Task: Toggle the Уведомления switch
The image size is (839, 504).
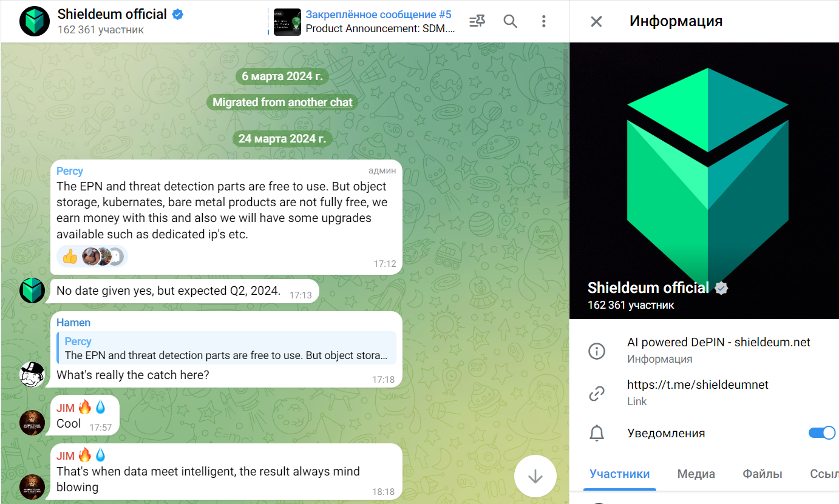Action: click(822, 433)
